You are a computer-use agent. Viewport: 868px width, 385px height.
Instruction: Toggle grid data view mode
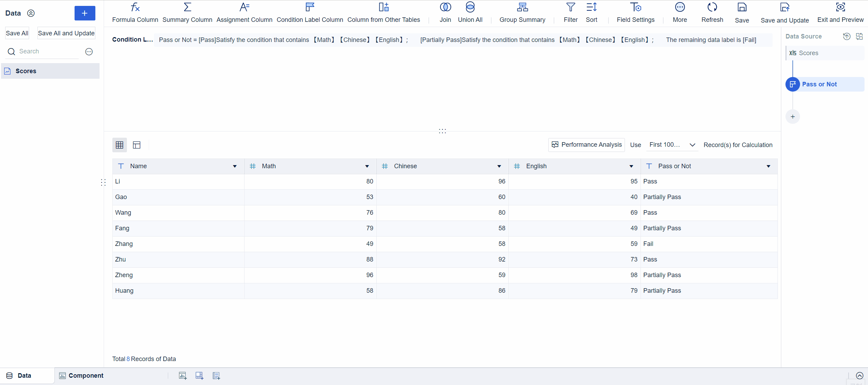pyautogui.click(x=119, y=145)
